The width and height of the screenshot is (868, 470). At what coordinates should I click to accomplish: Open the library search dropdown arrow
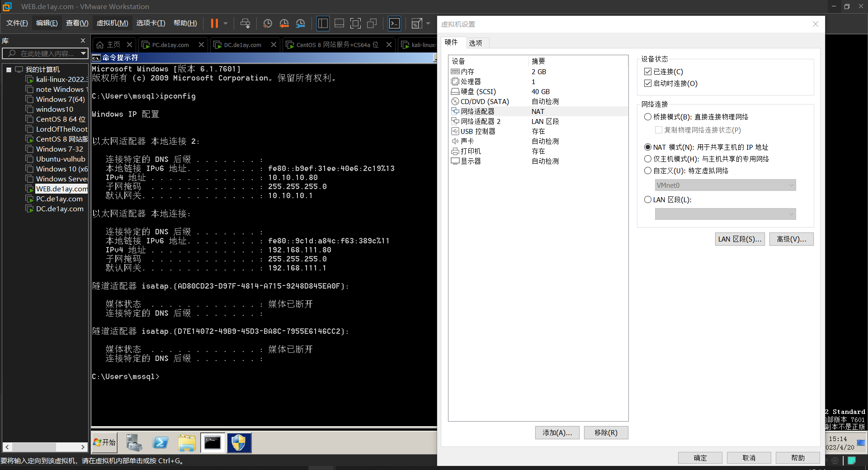click(x=83, y=53)
